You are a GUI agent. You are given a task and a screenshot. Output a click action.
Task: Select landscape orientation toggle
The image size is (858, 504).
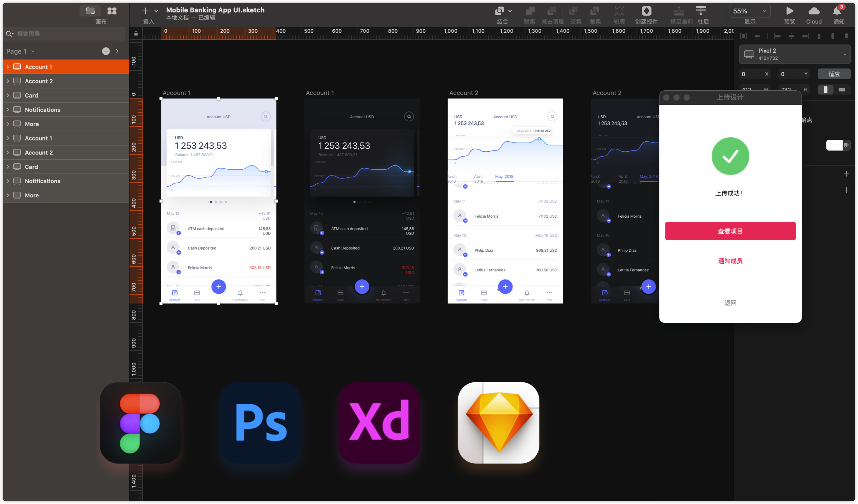pos(842,90)
